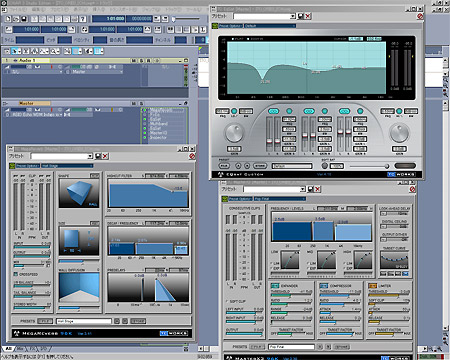Click Preset Options in the EQ window
Screen dimensions: 450x360
point(231,26)
